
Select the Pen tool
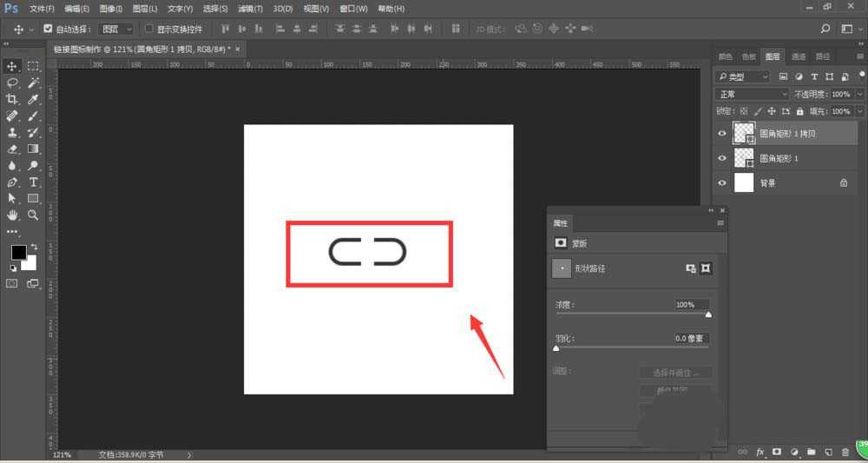coord(13,182)
